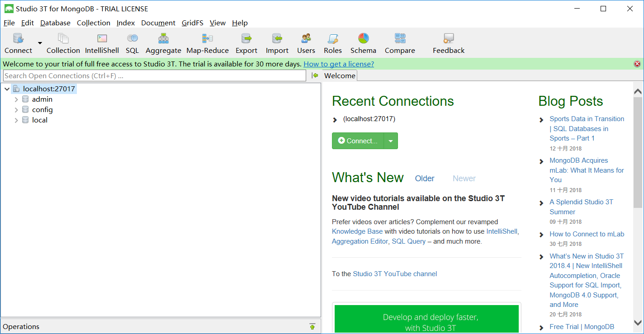
Task: Click the Newer link under What's New
Action: 464,179
